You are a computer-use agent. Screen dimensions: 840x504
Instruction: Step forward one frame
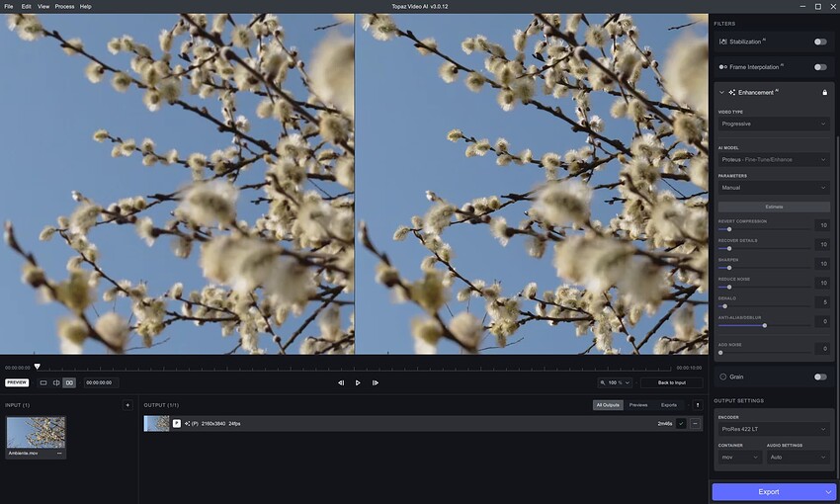pos(375,383)
